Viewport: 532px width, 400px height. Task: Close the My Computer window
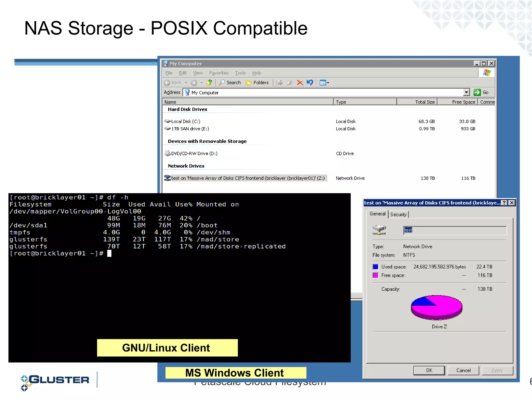(x=491, y=63)
